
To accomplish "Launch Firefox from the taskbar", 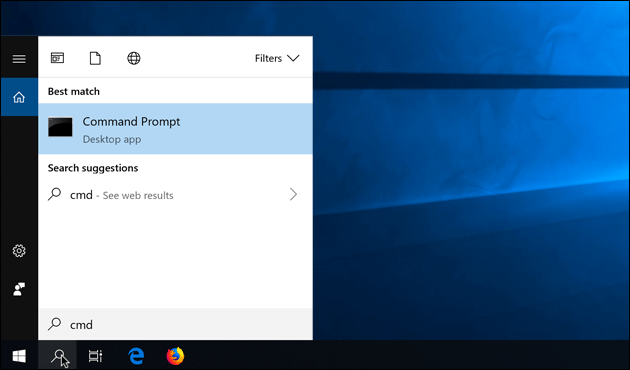I will [x=175, y=356].
